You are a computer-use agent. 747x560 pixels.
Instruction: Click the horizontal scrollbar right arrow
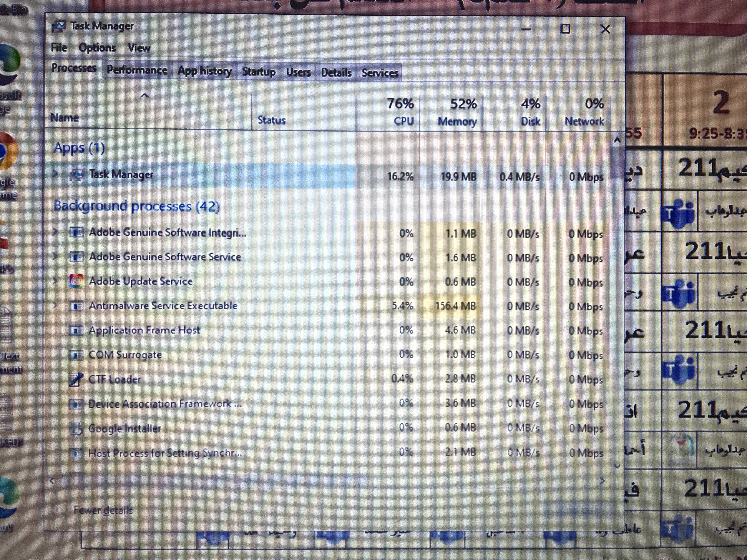[x=602, y=481]
